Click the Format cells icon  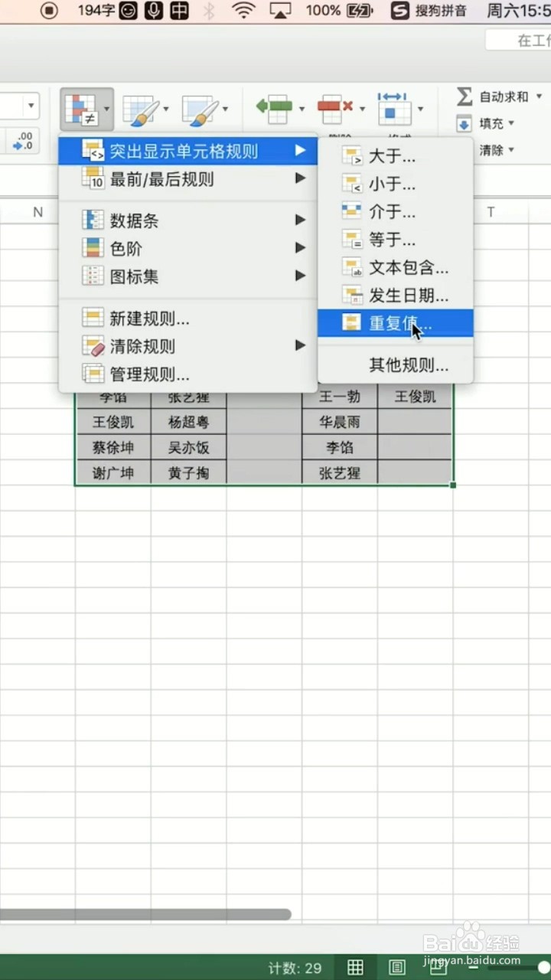point(394,107)
